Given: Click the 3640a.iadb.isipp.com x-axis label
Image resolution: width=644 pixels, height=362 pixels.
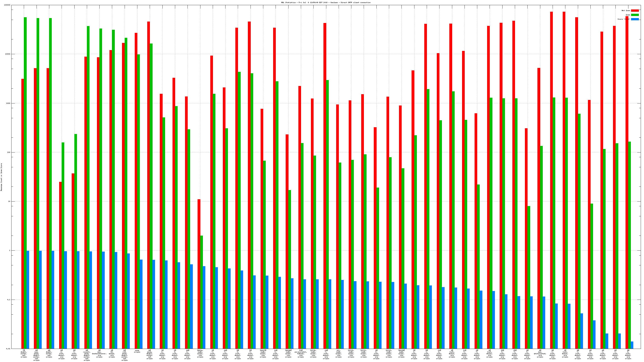Looking at the screenshot, I should [x=200, y=354].
